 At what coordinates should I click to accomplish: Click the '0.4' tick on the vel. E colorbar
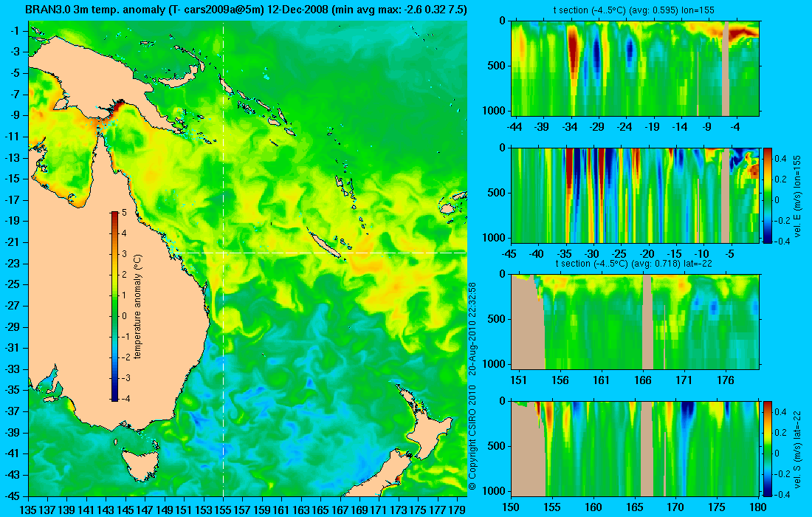pyautogui.click(x=780, y=158)
